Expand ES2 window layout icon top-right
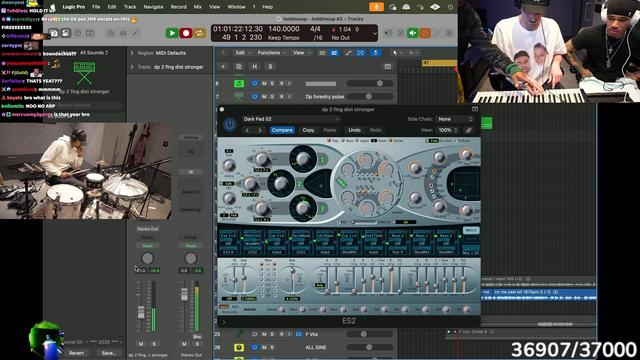The width and height of the screenshot is (640, 360). (x=475, y=109)
